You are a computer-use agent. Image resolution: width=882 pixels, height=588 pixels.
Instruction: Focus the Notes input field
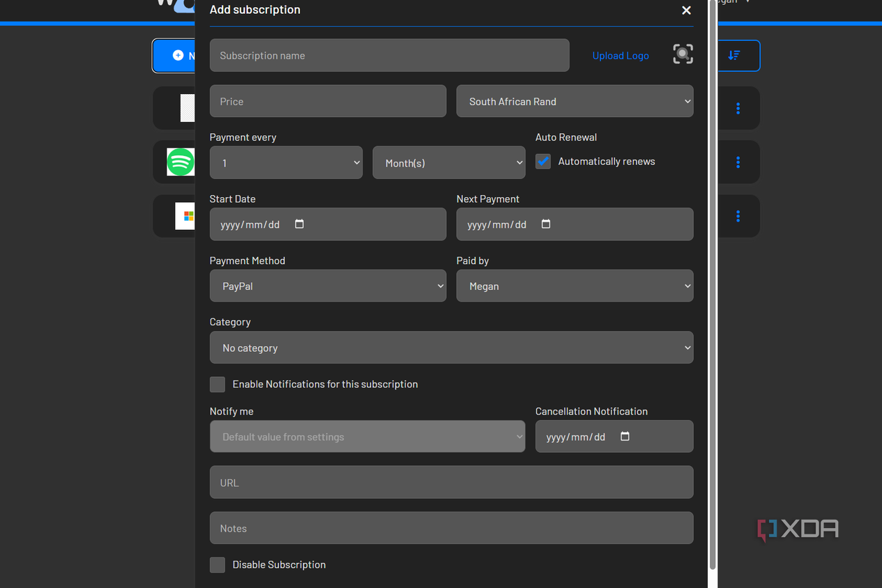[x=451, y=528]
